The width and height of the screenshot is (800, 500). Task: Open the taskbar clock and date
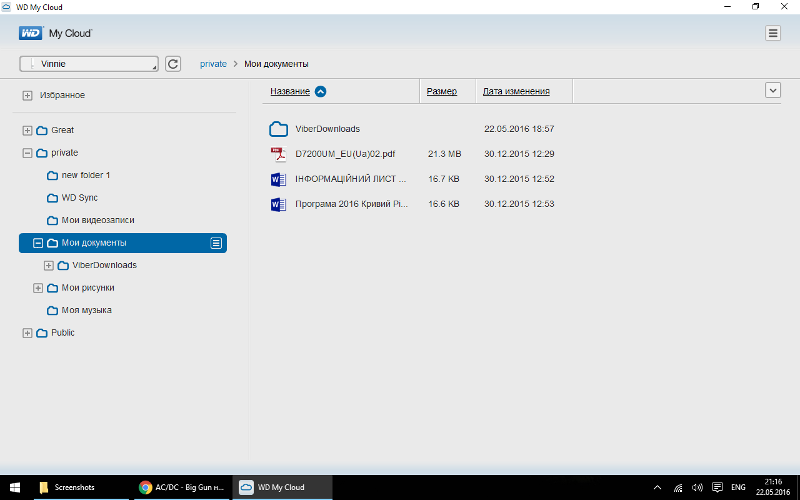coord(773,487)
